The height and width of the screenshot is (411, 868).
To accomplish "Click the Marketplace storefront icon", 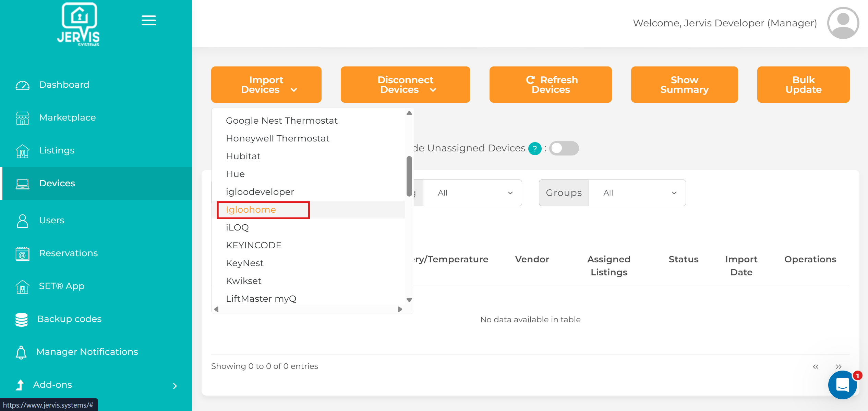I will (23, 118).
